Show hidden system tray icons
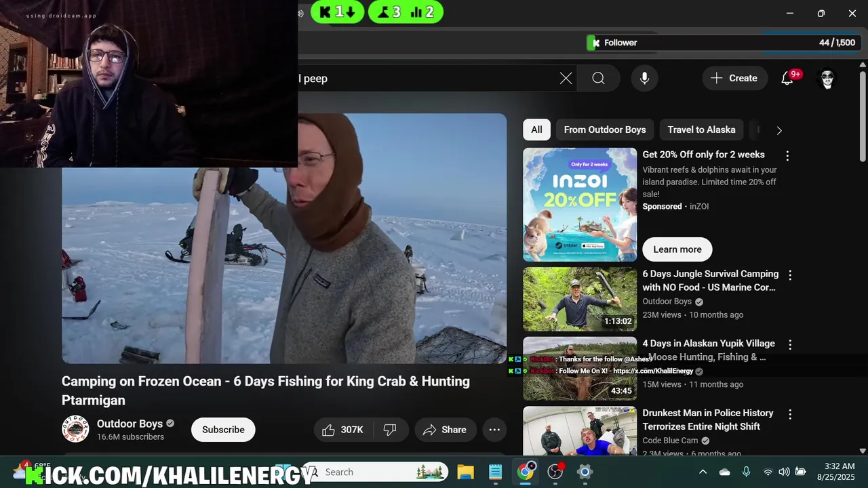868x488 pixels. coord(703,472)
